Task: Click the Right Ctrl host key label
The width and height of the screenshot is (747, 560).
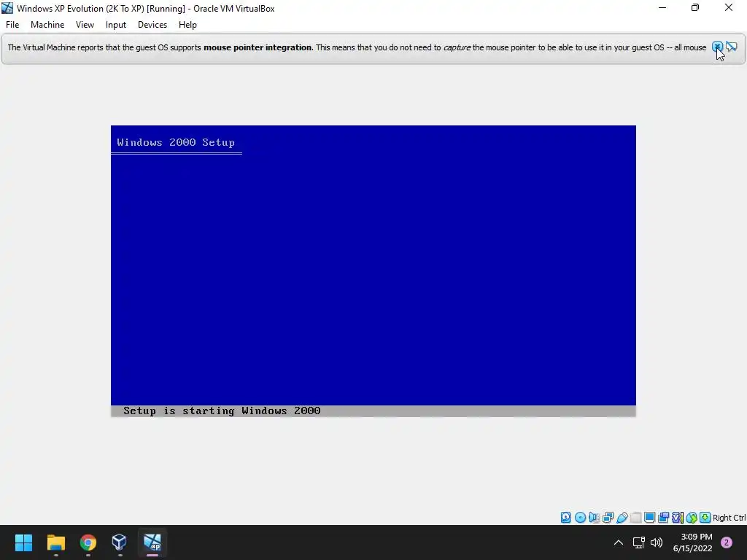Action: click(x=729, y=518)
